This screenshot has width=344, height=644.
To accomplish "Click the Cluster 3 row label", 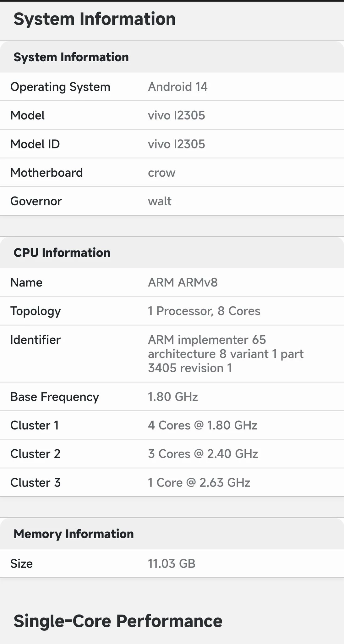I will click(x=35, y=483).
